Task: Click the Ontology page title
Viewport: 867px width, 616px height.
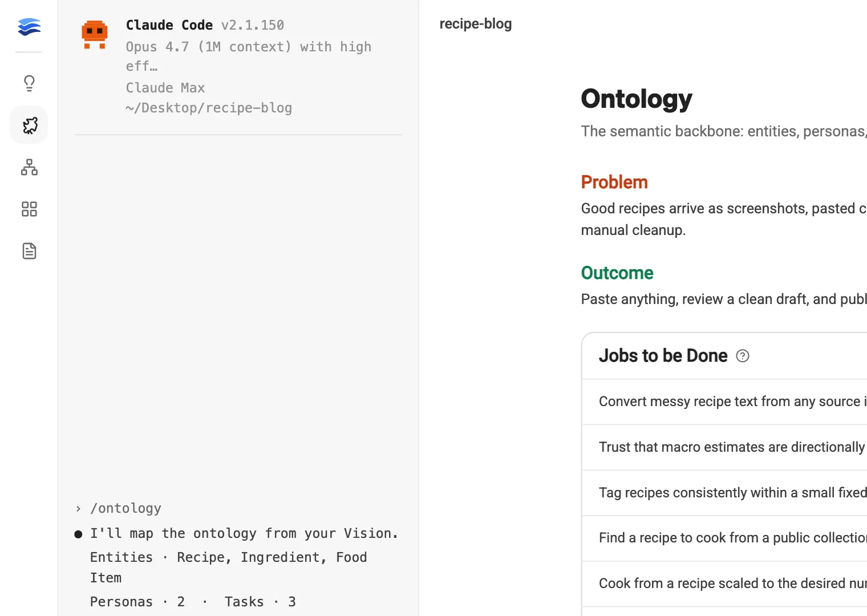Action: click(x=637, y=99)
